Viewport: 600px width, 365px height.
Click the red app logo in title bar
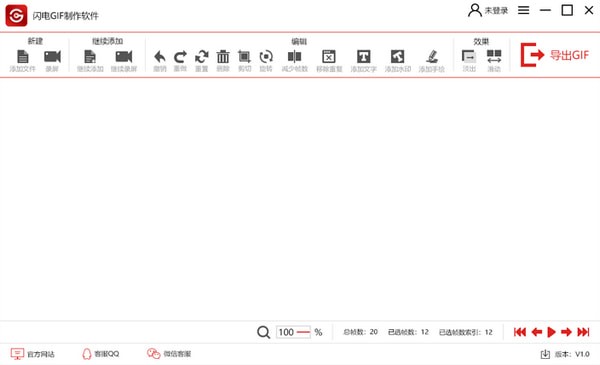(16, 15)
